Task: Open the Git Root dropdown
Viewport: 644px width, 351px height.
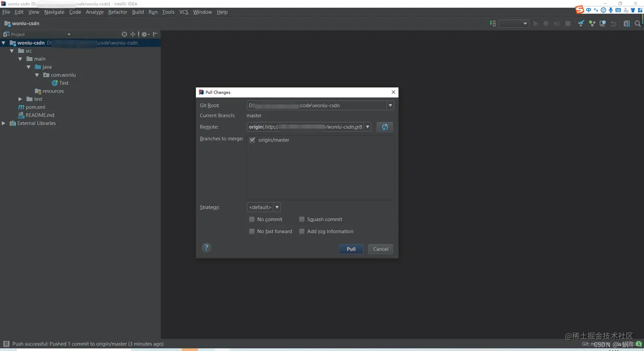Action: point(390,106)
